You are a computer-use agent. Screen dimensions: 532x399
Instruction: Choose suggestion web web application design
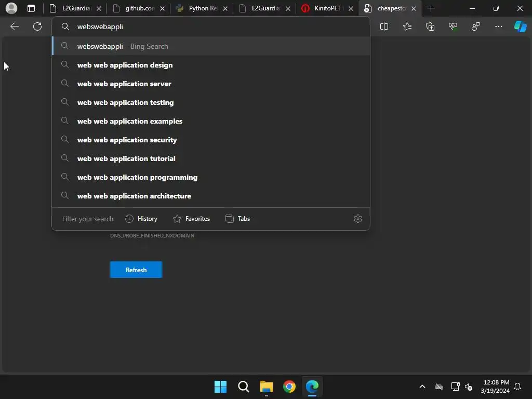click(x=211, y=65)
